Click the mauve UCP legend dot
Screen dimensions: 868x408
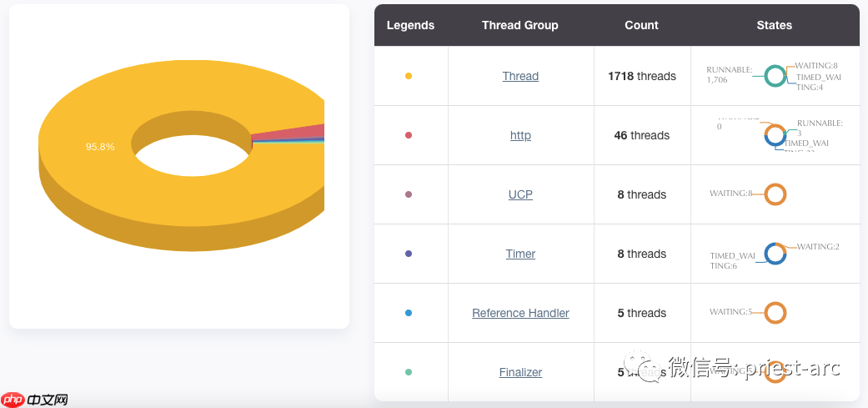409,195
